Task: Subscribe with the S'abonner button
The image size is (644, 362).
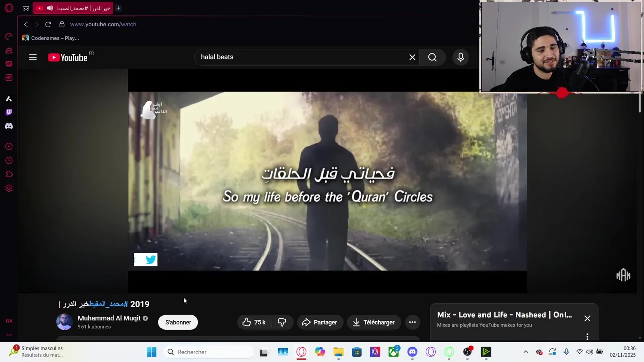Action: 178,322
